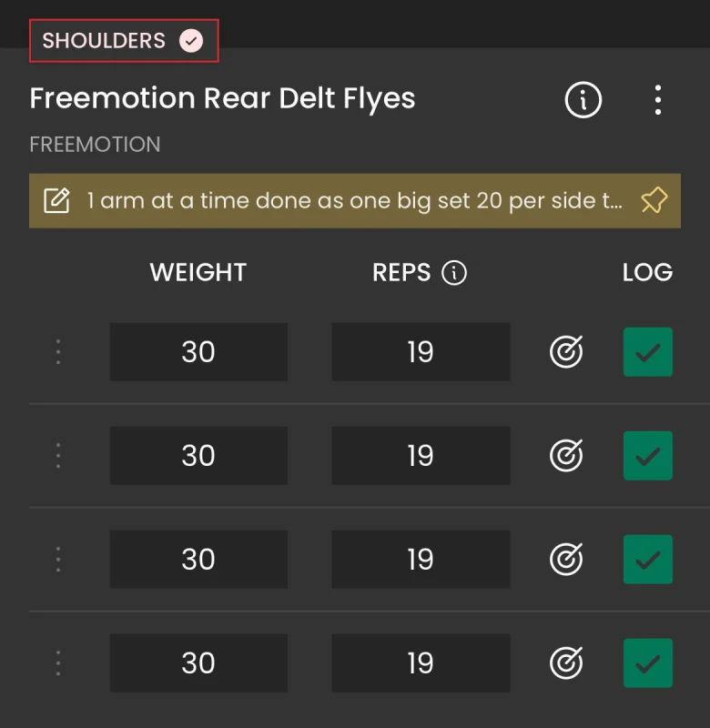Unpin the exercise note with pin icon
The width and height of the screenshot is (710, 728).
(x=654, y=200)
